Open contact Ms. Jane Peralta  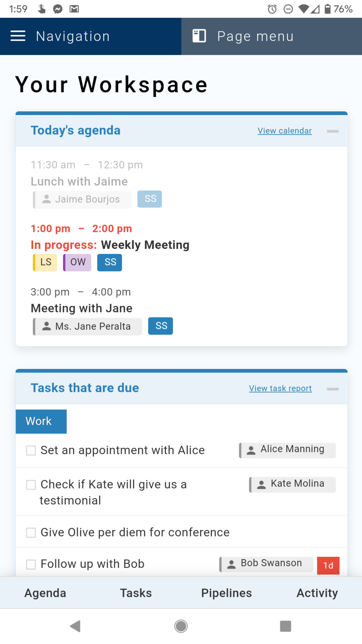coord(87,326)
